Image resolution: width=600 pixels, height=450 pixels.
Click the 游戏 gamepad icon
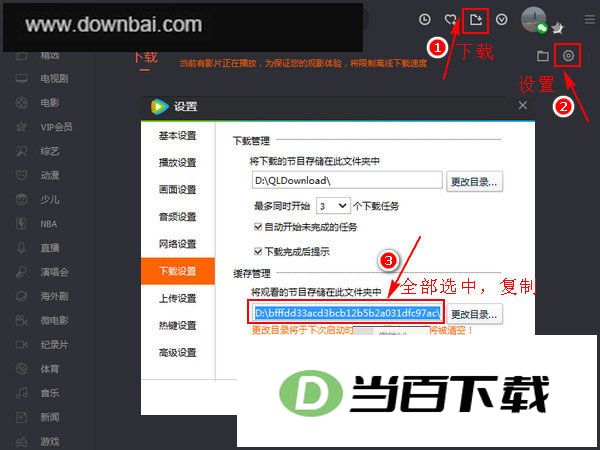coord(21,441)
